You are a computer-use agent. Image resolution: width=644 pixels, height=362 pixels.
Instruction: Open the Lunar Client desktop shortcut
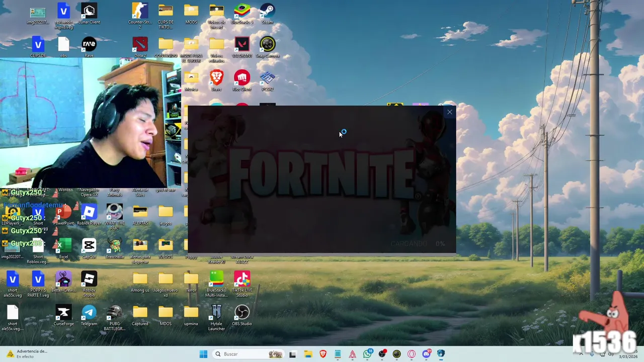click(89, 14)
